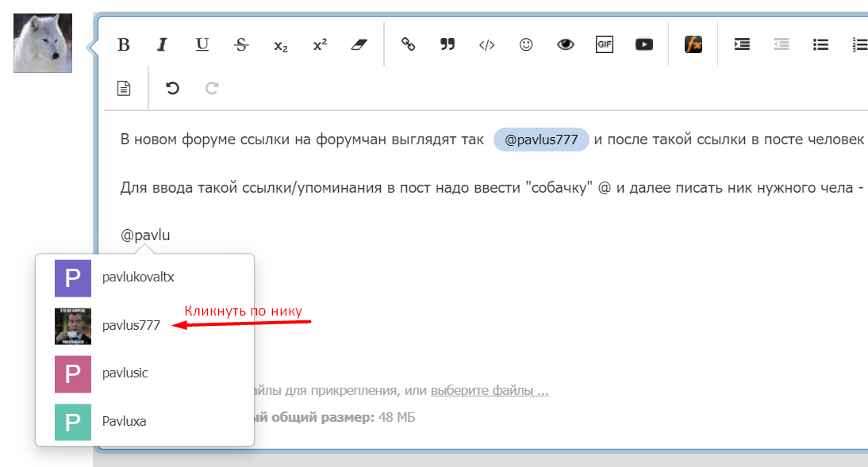Insert a bulleted list
The width and height of the screenshot is (868, 467).
coord(821,44)
